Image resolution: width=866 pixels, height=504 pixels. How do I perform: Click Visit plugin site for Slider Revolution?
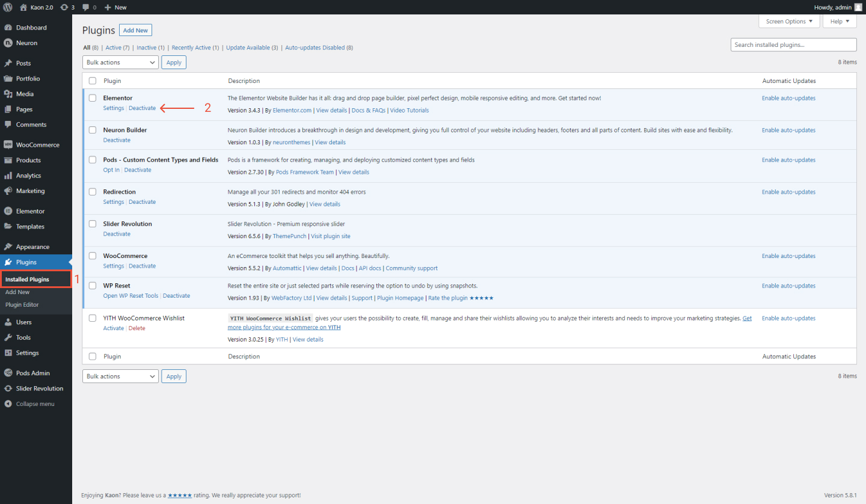tap(330, 236)
